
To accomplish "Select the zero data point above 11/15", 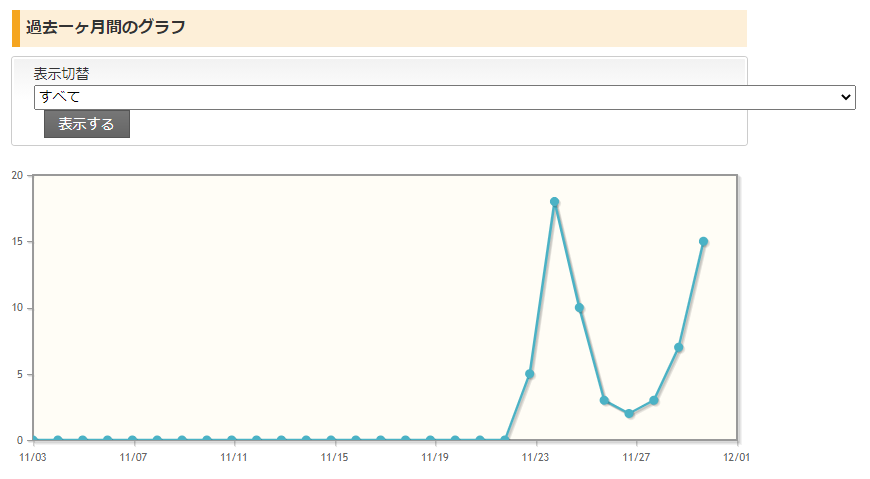I will (331, 440).
